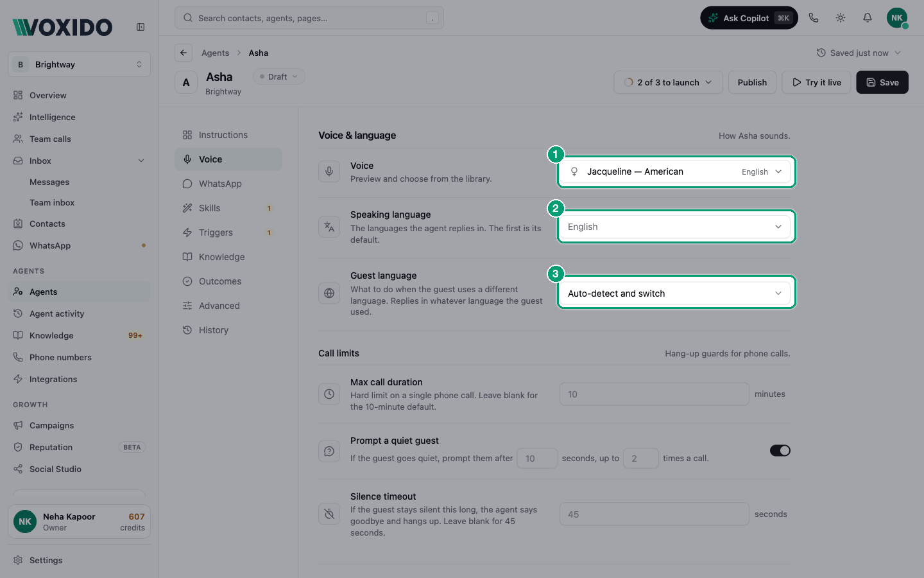Expand the Saved just now history menu
The width and height of the screenshot is (924, 578).
[x=859, y=53]
